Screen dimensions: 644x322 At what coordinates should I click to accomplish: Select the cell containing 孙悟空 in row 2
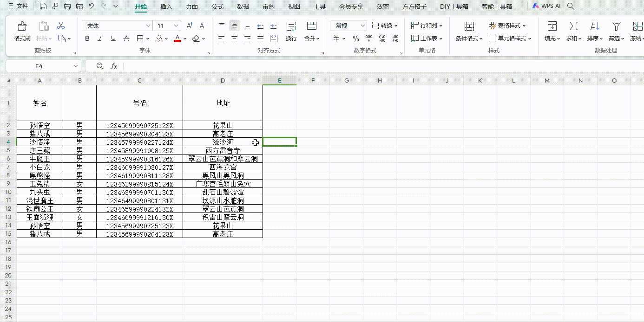(39, 125)
